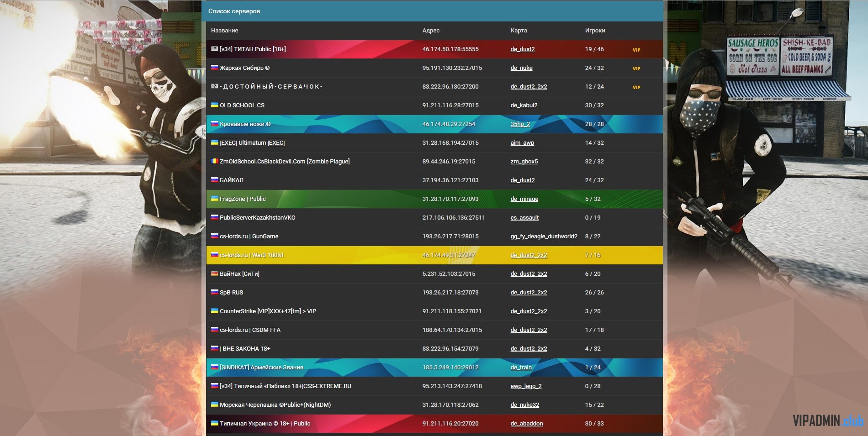868x436 pixels.
Task: Open the de_abaddon map link
Action: click(527, 424)
